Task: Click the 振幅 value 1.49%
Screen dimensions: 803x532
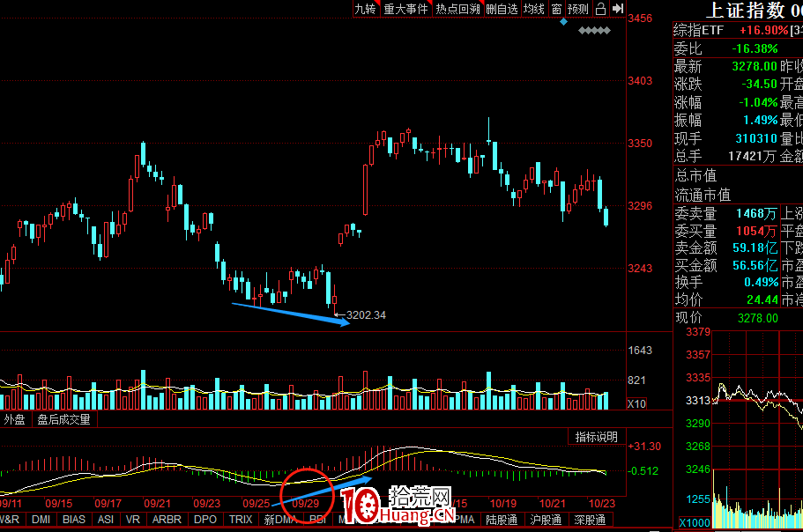Action: click(761, 120)
